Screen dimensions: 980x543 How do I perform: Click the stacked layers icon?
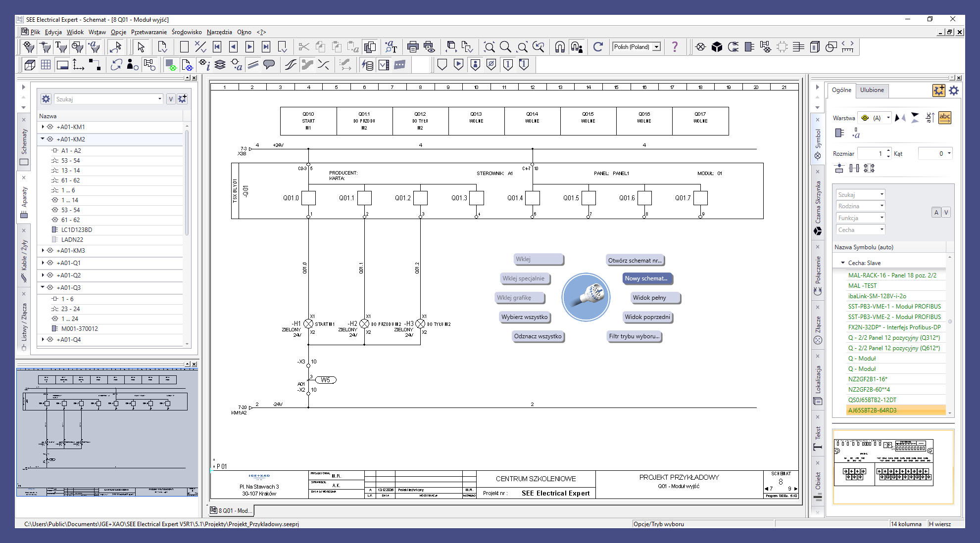click(220, 65)
